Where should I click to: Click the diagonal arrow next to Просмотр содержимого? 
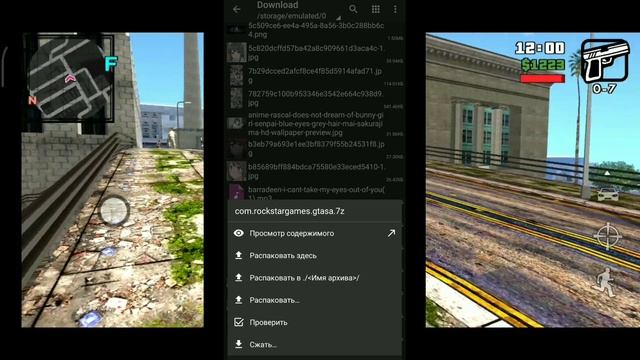tap(391, 233)
